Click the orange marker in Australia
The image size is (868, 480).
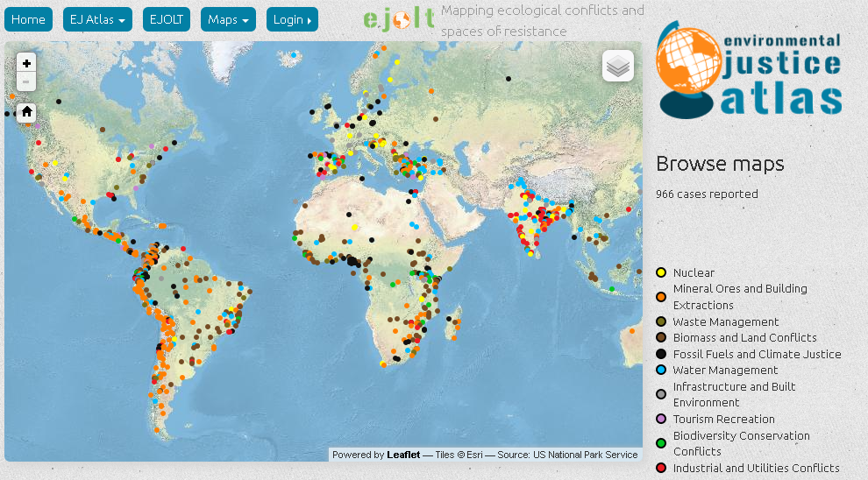pos(632,331)
